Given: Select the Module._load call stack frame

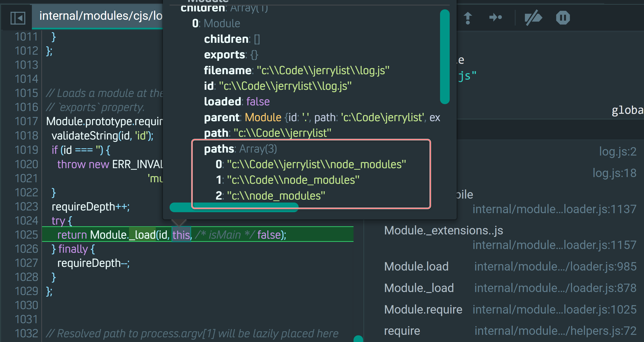Looking at the screenshot, I should point(419,288).
